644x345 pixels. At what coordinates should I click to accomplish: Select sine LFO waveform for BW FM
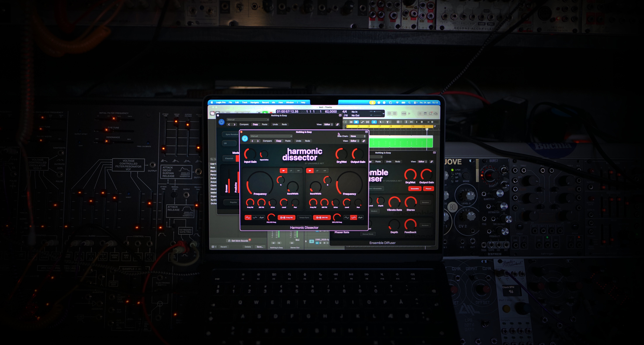pyautogui.click(x=347, y=218)
